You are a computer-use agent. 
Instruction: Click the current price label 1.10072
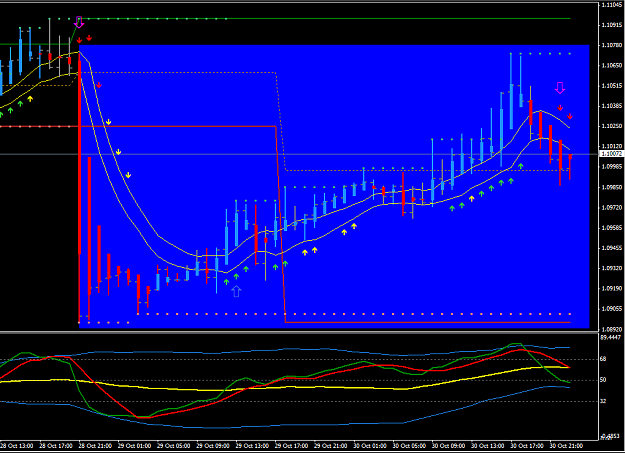(612, 153)
